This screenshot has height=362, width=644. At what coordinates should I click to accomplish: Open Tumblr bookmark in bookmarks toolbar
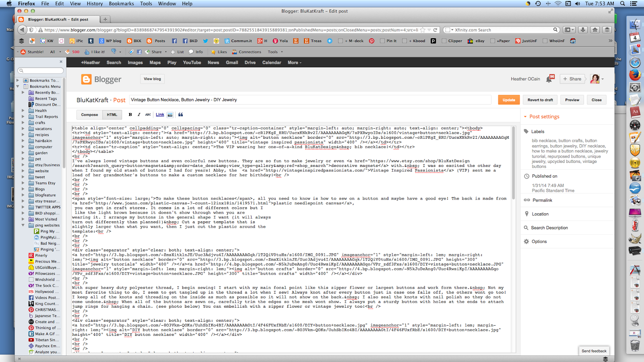click(x=91, y=41)
